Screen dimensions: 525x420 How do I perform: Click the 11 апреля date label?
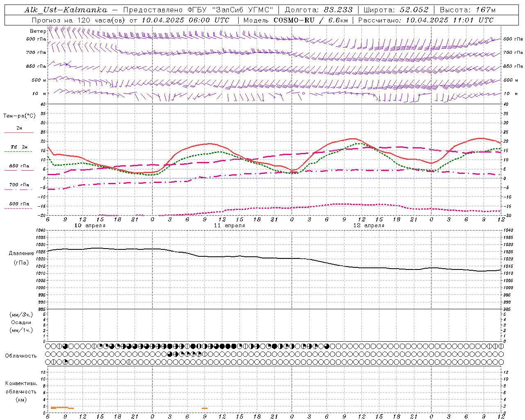coord(229,226)
